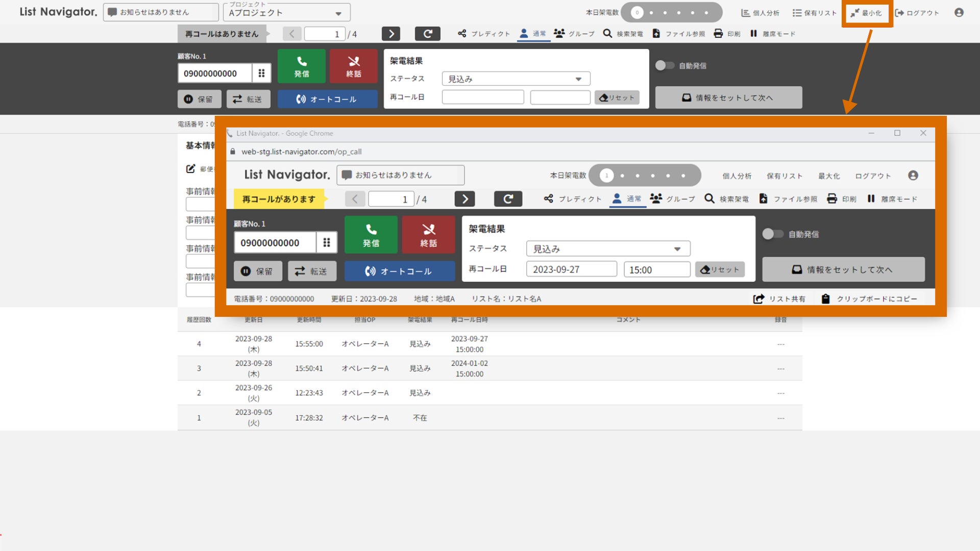This screenshot has height=551, width=980.
Task: Expand the ステータス 見込み dropdown in the popup window
Action: [607, 249]
